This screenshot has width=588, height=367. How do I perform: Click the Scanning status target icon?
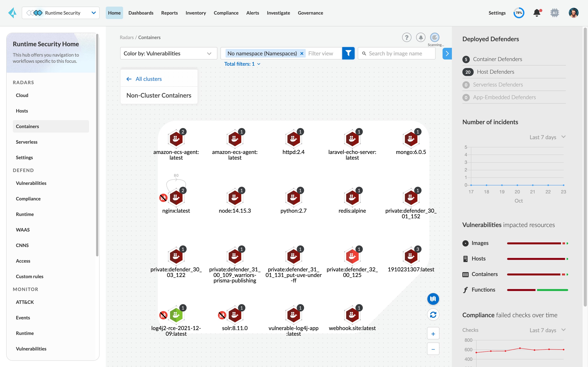(435, 37)
